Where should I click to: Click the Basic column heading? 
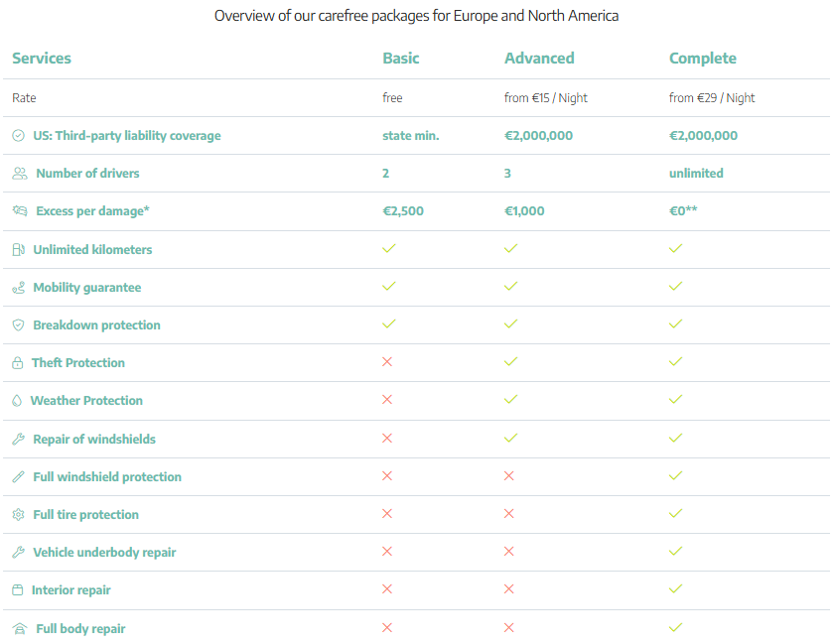coord(401,58)
